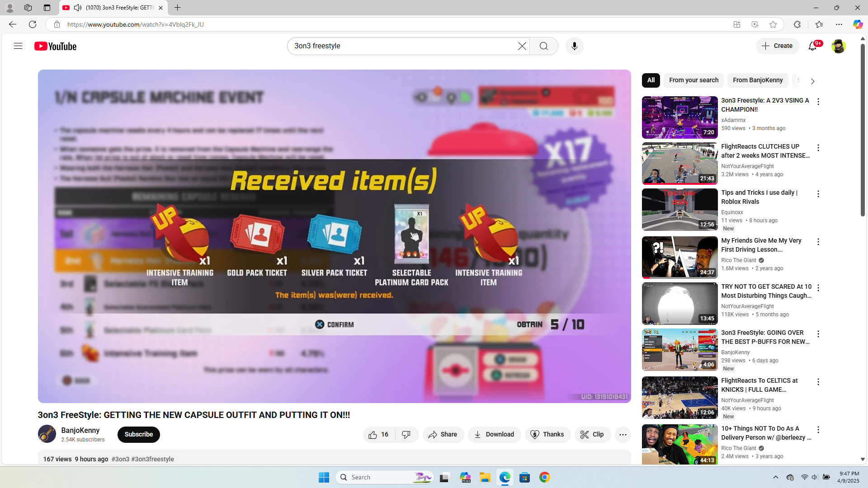This screenshot has width=868, height=488.
Task: Send Thanks to the creator
Action: 547,435
